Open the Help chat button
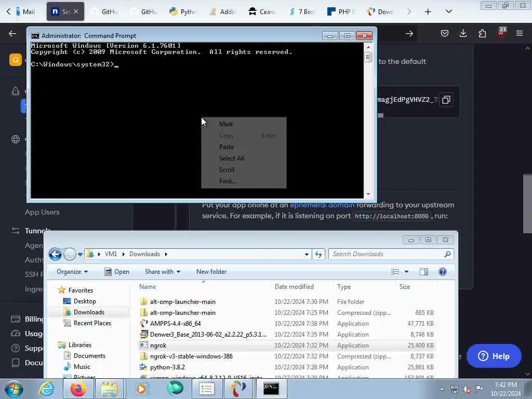Screen dimensions: 532x399 tap(494, 356)
